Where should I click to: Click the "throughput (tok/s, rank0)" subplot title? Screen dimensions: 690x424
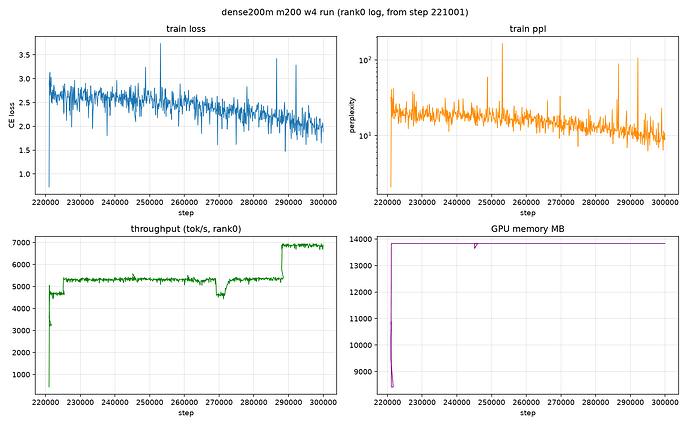point(186,229)
